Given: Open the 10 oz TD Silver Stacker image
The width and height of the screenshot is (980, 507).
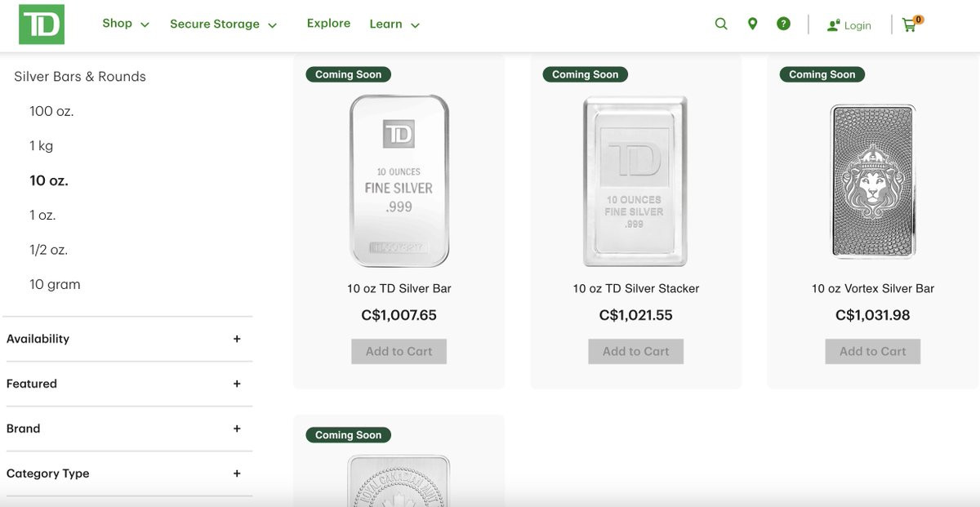Looking at the screenshot, I should pyautogui.click(x=635, y=181).
